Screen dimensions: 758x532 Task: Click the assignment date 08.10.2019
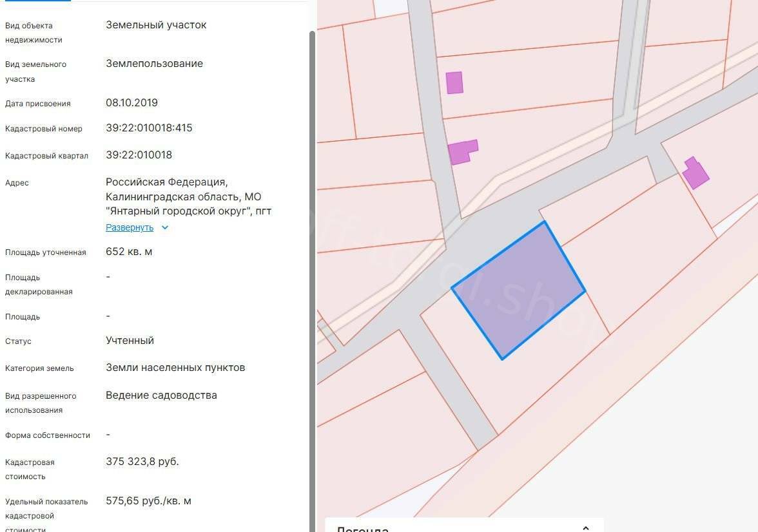point(131,102)
